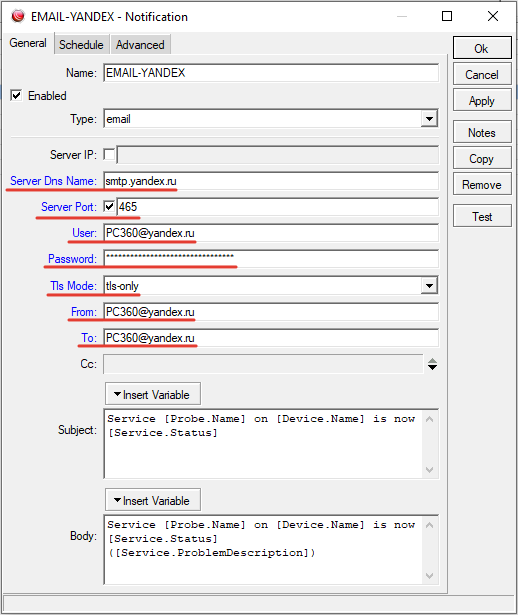The image size is (518, 615).
Task: Click the Apply button
Action: pyautogui.click(x=482, y=100)
